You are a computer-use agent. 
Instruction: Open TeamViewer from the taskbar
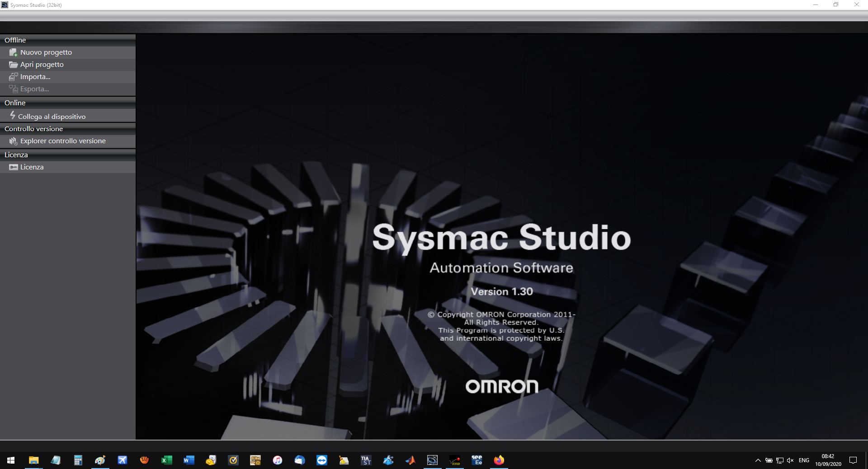coord(322,460)
